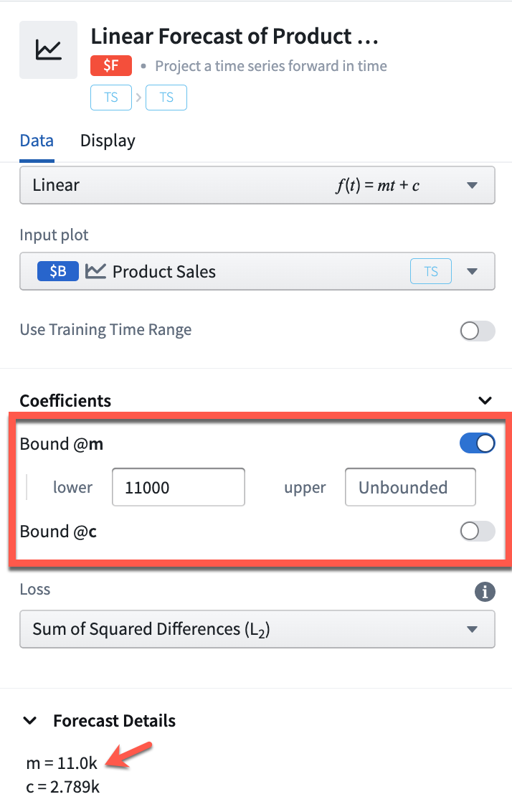The image size is (512, 812).
Task: Open the Loss function dropdown
Action: coord(257,628)
